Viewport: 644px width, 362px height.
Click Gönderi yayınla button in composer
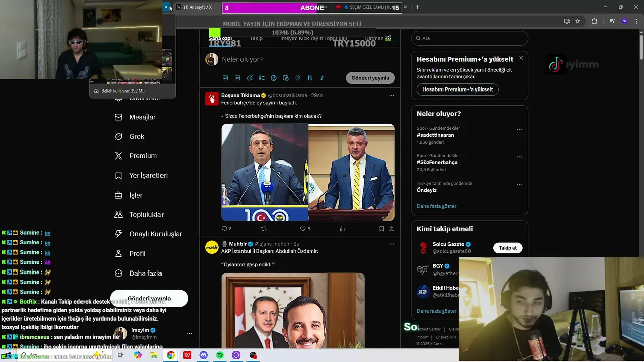(370, 78)
